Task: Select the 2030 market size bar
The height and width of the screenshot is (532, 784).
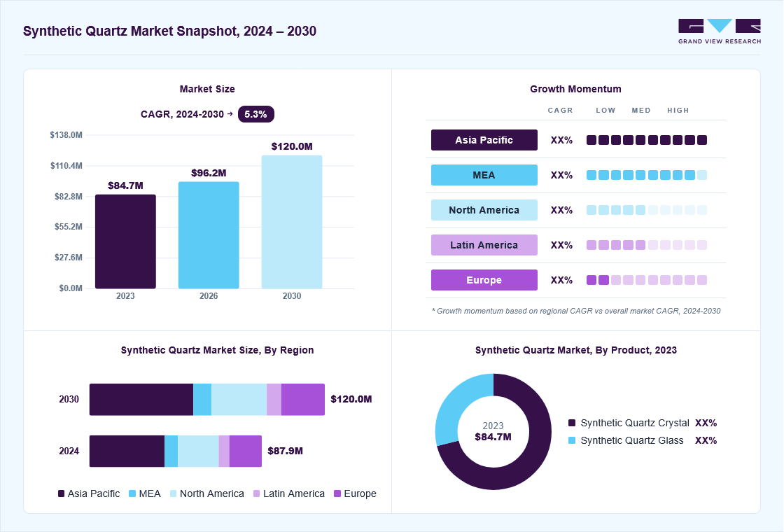Action: [x=292, y=222]
